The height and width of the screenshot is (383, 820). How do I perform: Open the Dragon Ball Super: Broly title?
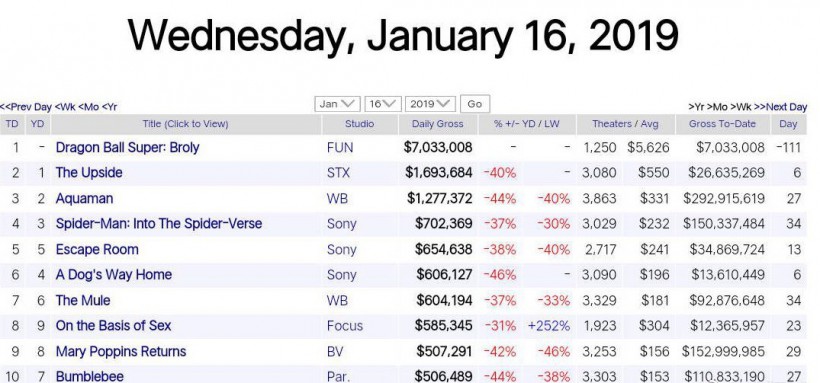pos(128,148)
